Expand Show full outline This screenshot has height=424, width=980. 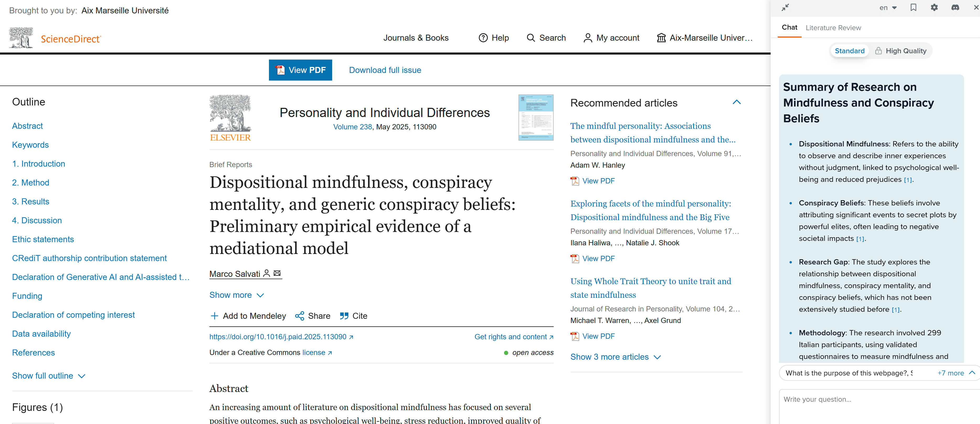(48, 376)
